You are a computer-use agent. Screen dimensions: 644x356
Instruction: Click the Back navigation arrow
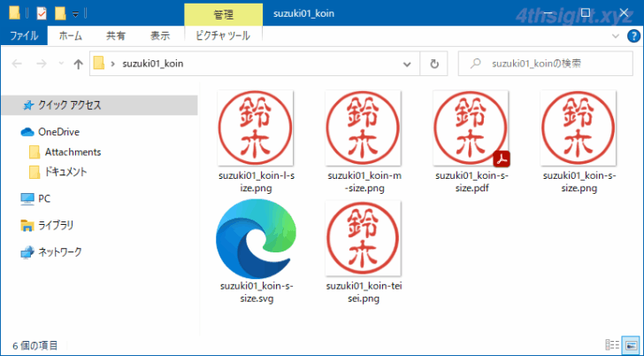pos(17,64)
